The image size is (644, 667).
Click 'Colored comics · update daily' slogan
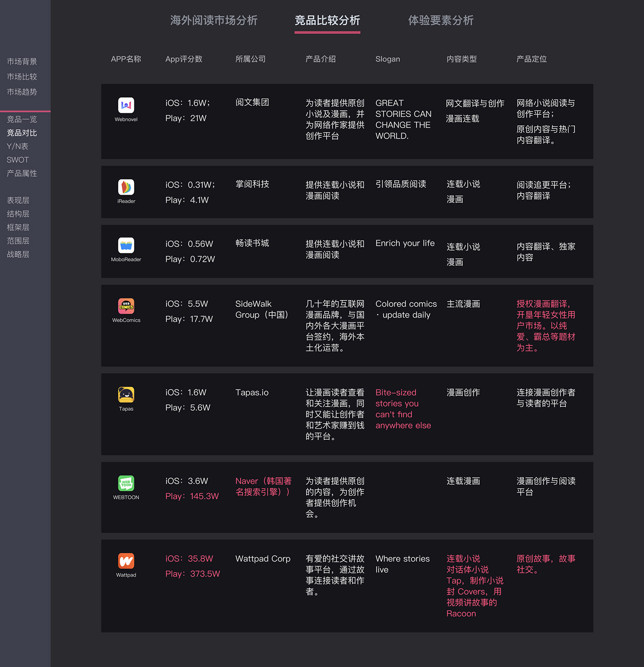[406, 309]
